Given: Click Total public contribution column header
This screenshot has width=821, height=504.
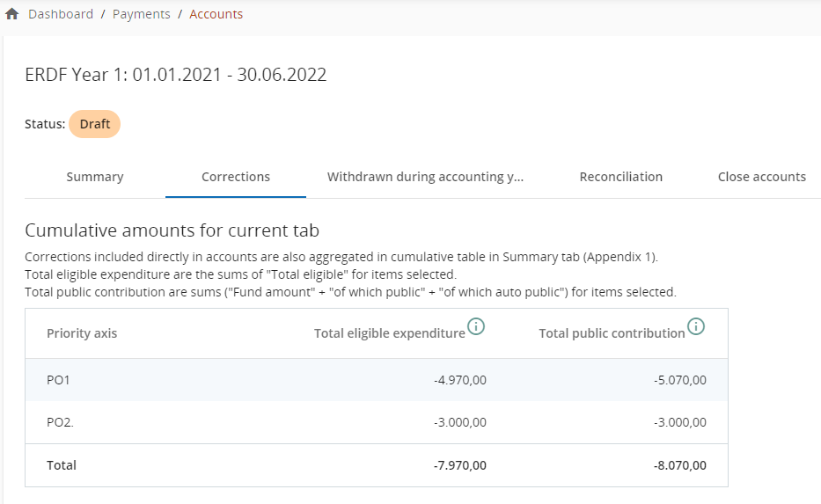Looking at the screenshot, I should point(612,333).
